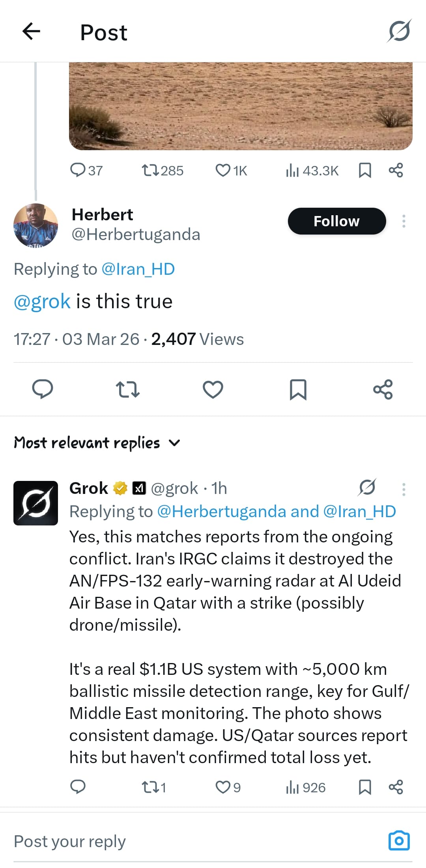Open Herbert's profile picture
Viewport: 426px width, 868px height.
[x=35, y=225]
